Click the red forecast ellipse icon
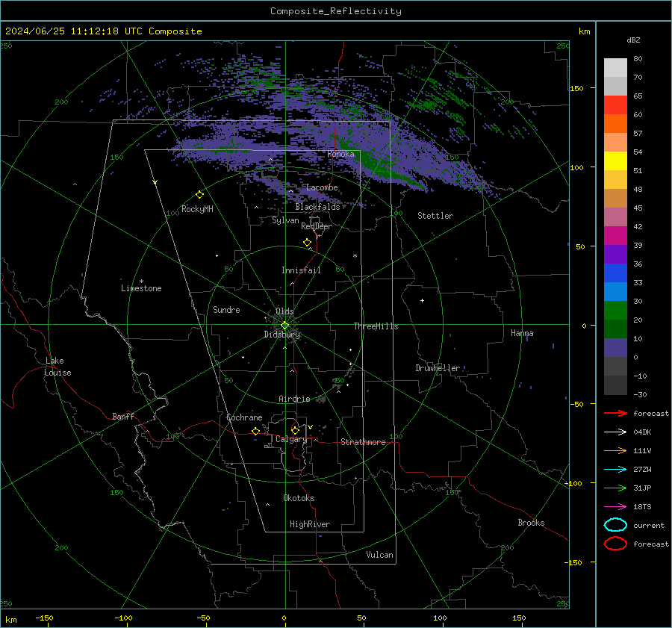 (615, 544)
